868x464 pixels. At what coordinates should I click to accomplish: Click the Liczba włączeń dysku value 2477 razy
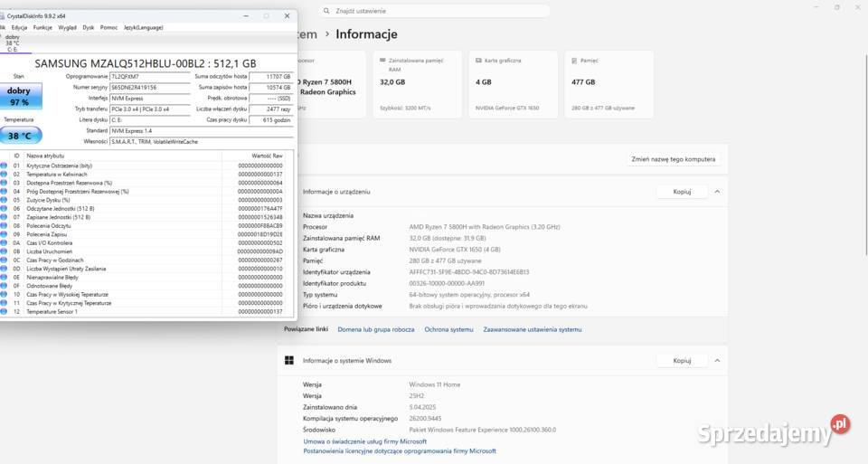(271, 109)
